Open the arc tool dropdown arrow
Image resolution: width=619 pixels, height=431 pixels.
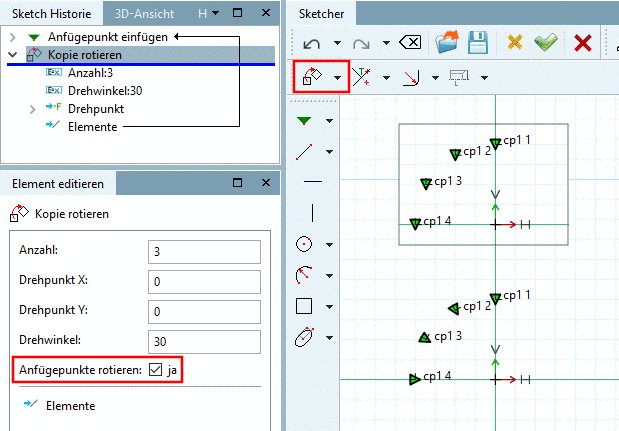coord(329,276)
